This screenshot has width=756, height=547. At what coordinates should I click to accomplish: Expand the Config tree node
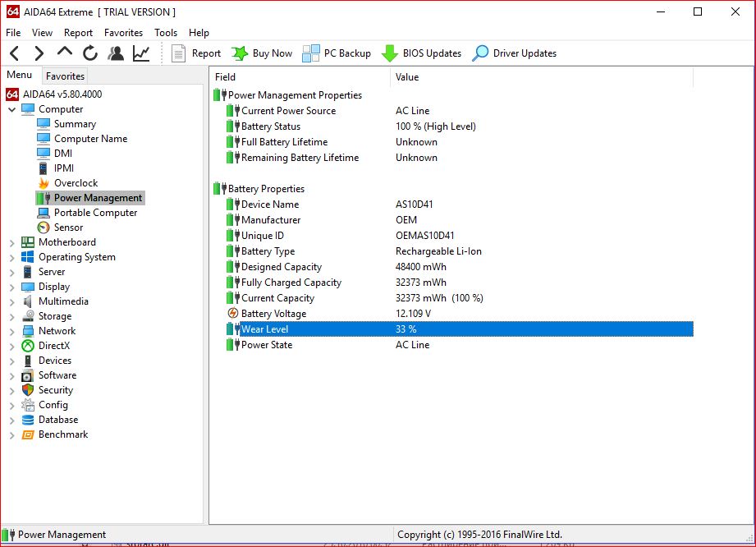pos(12,405)
